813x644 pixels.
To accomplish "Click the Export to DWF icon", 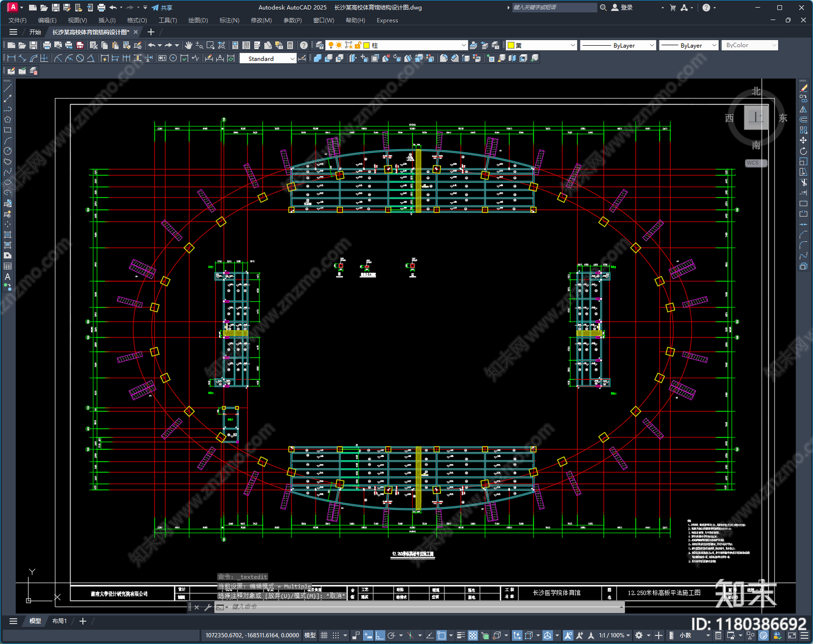I will click(80, 45).
